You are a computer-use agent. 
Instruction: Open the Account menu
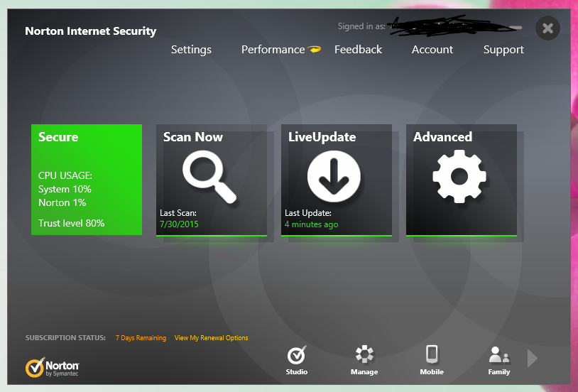[432, 50]
